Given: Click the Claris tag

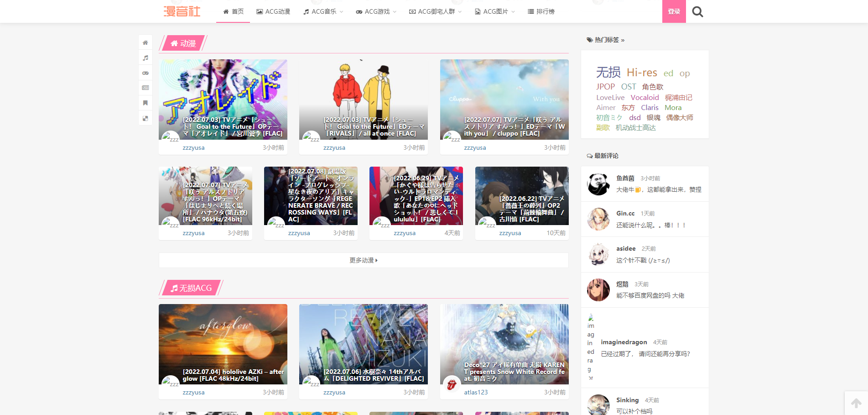Looking at the screenshot, I should click(x=650, y=108).
